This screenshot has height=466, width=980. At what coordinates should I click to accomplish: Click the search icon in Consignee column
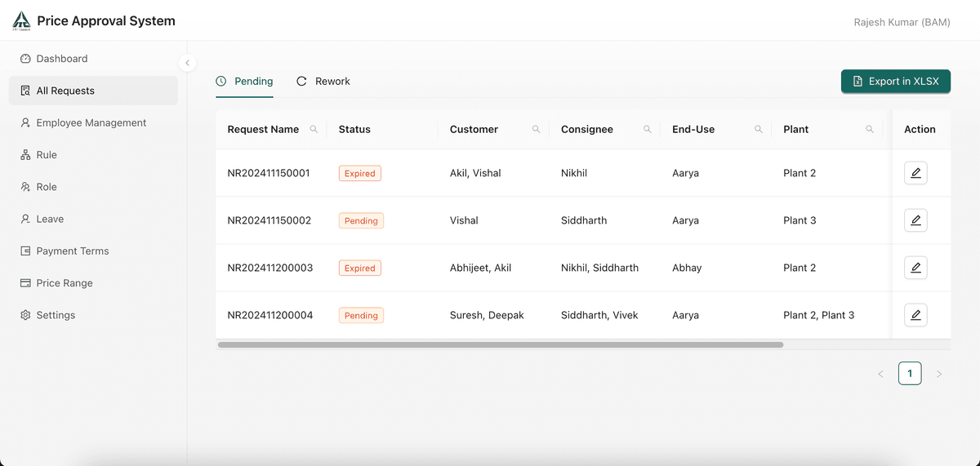(x=647, y=129)
